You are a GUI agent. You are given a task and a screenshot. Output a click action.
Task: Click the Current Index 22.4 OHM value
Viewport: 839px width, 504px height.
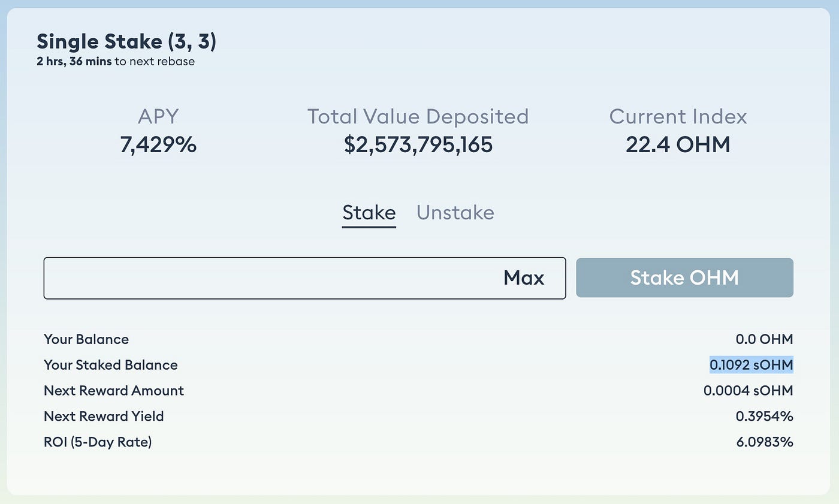click(x=678, y=144)
